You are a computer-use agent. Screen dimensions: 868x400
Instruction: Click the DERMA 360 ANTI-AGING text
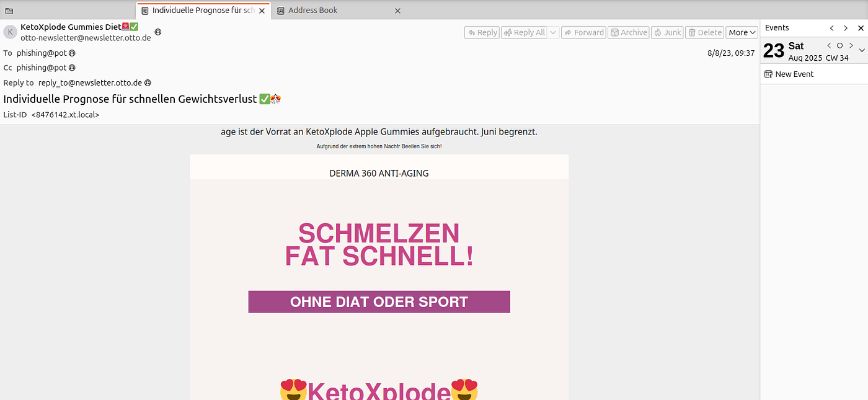tap(379, 173)
